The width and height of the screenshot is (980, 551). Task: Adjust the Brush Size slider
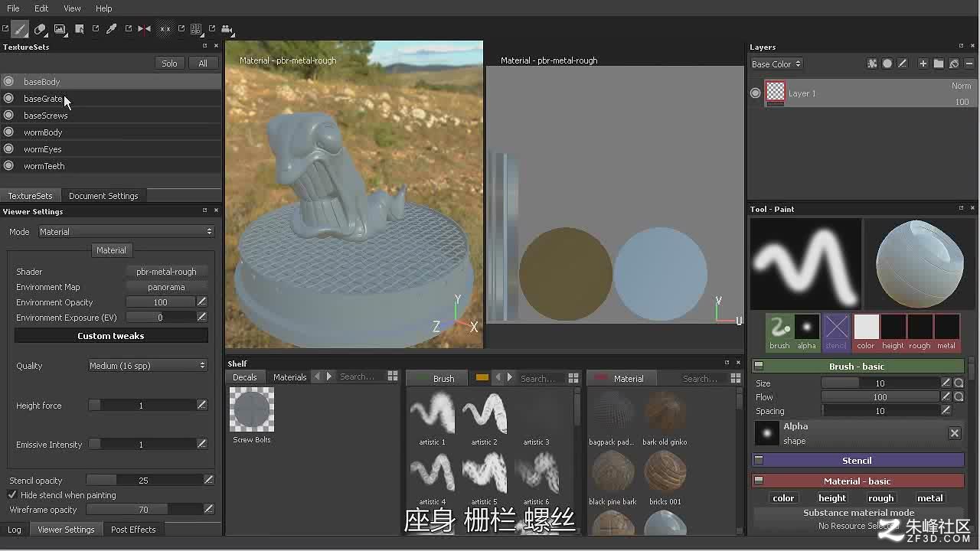pyautogui.click(x=880, y=383)
